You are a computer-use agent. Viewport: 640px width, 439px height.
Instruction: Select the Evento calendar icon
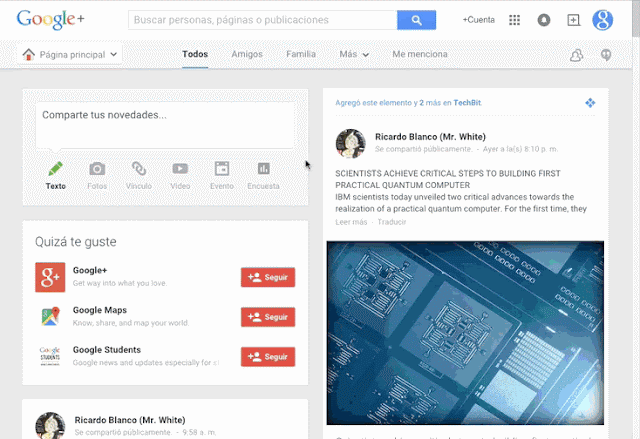coord(222,169)
